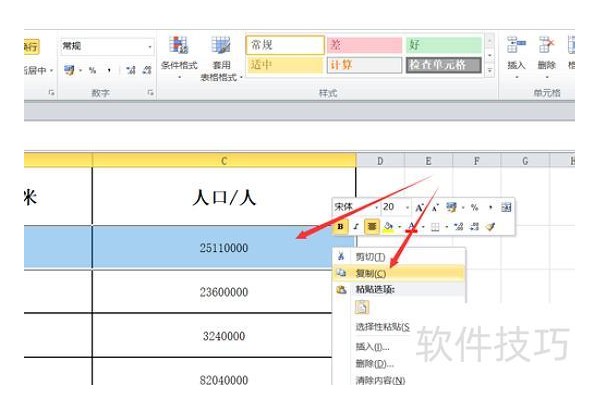Expand the cell styles gallery more arrow
Viewport: 600px width, 400px height.
(x=490, y=71)
